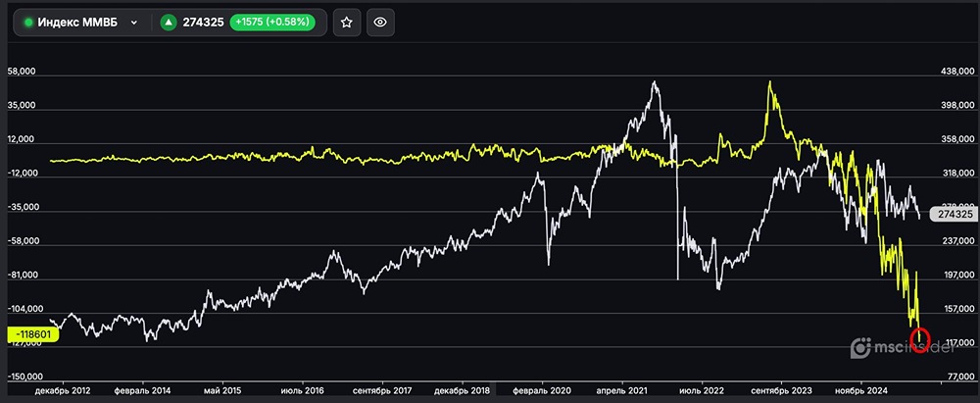Image resolution: width=980 pixels, height=403 pixels.
Task: Click the май 2015 date label
Action: [222, 390]
